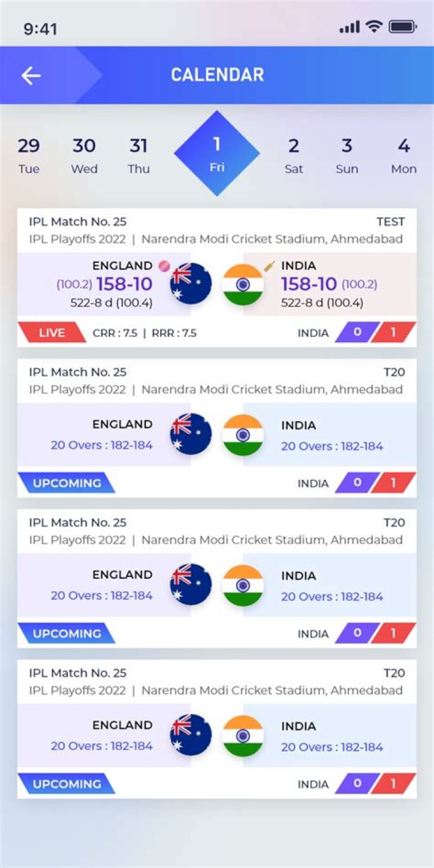
Task: Tap the first UPCOMING badge
Action: point(66,483)
